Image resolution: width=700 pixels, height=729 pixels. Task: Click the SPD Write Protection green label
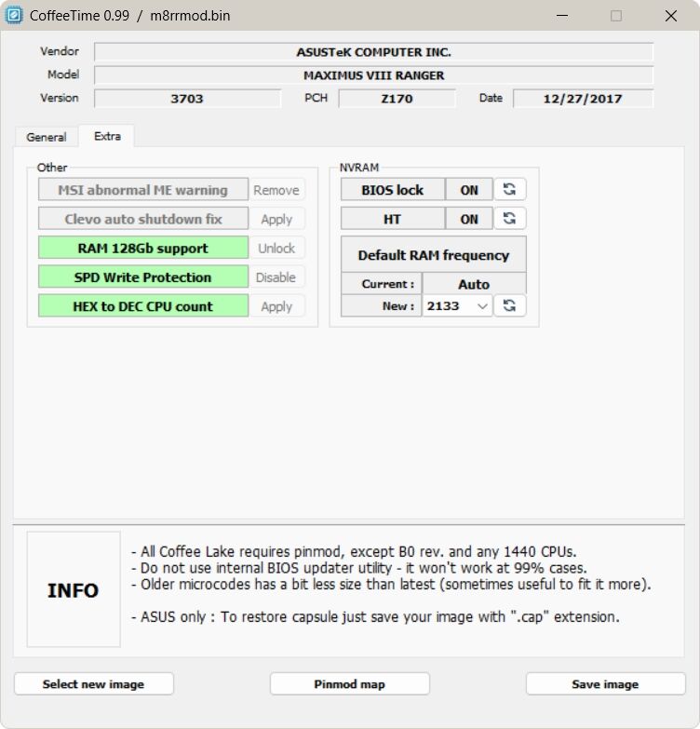(143, 277)
